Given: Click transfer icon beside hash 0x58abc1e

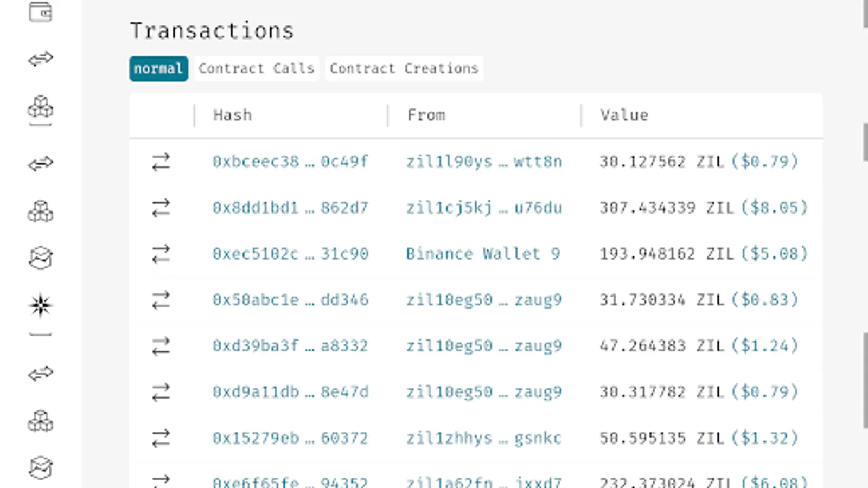Looking at the screenshot, I should tap(161, 300).
